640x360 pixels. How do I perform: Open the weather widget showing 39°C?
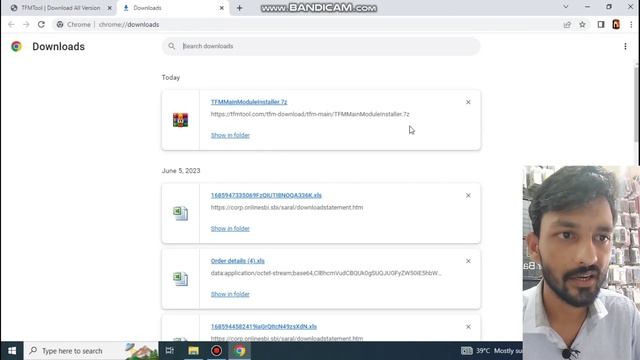pyautogui.click(x=491, y=351)
